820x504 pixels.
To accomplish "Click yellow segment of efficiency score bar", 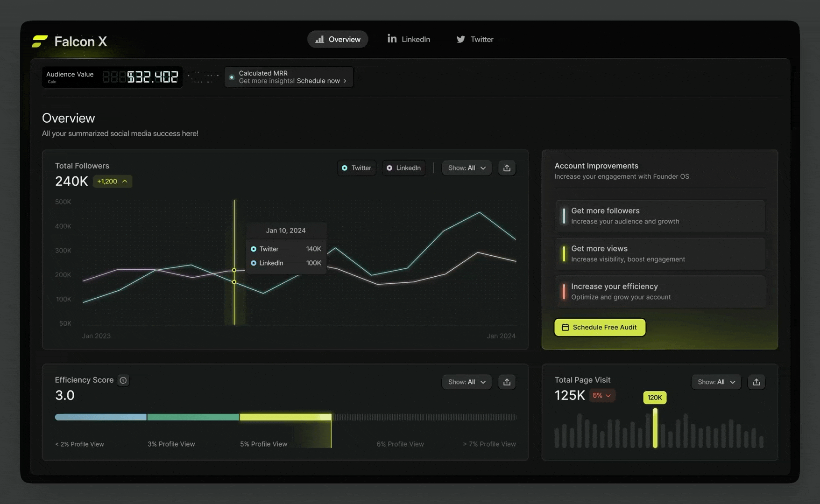I will [x=286, y=417].
